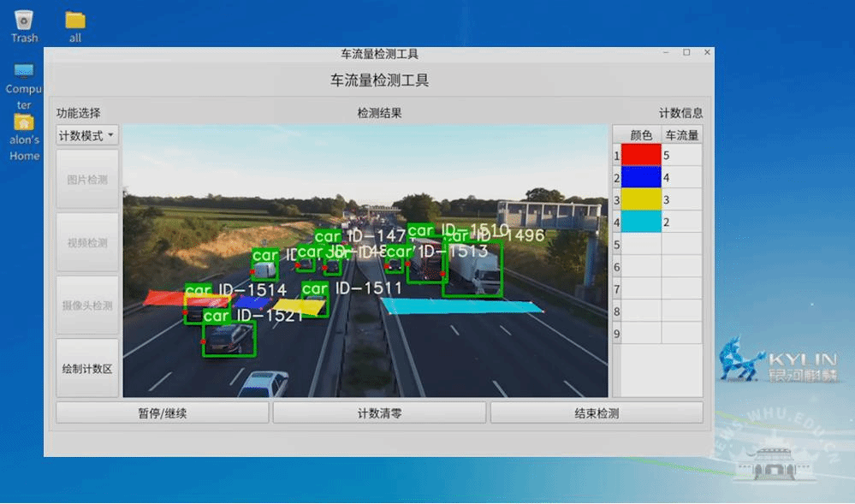855x504 pixels.
Task: Click the 车流量 column header
Action: pyautogui.click(x=682, y=134)
